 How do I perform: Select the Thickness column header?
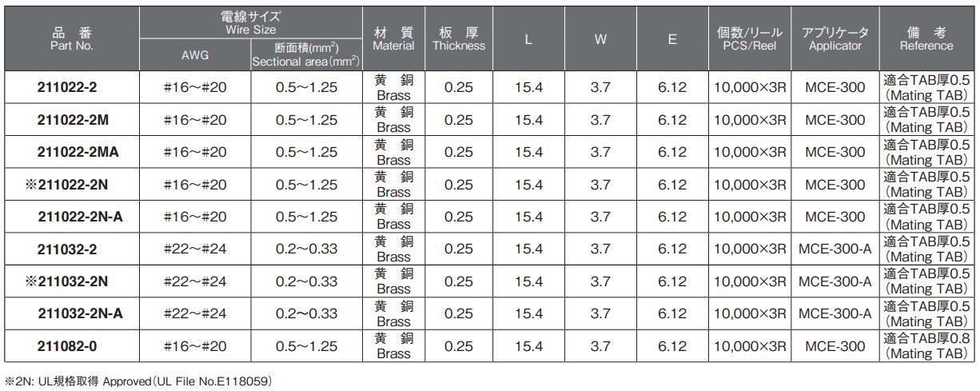[460, 39]
